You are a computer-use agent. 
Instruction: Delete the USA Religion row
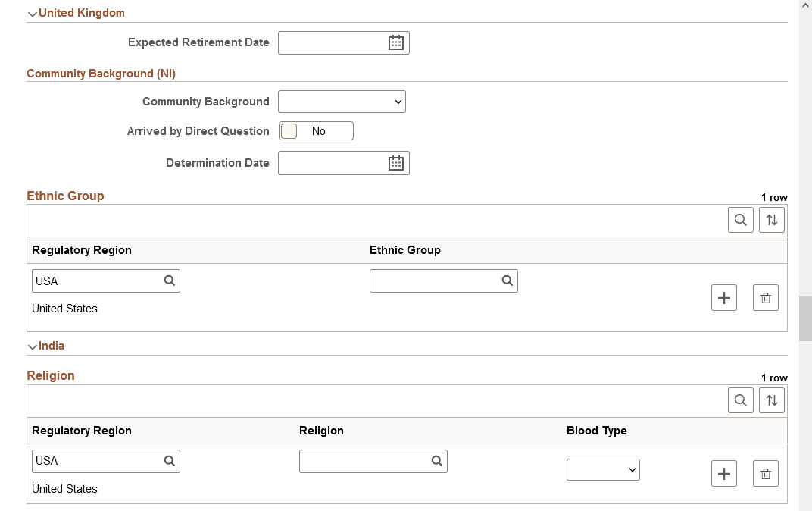click(x=765, y=473)
